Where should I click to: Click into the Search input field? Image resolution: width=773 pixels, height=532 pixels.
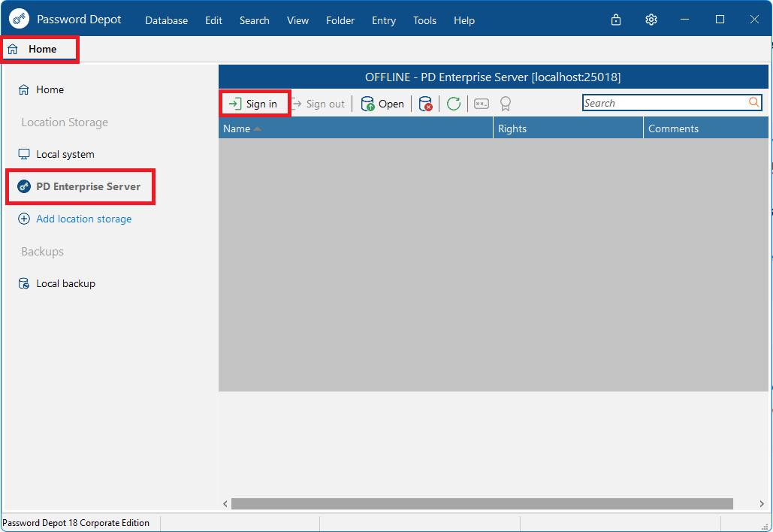[x=666, y=102]
